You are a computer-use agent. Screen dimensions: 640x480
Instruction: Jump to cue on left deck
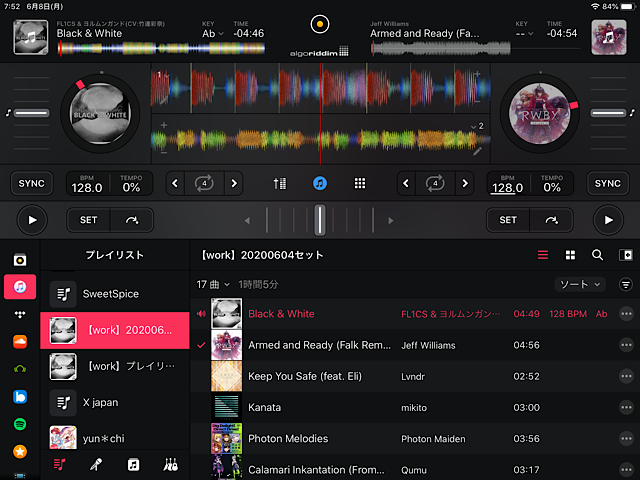[132, 220]
